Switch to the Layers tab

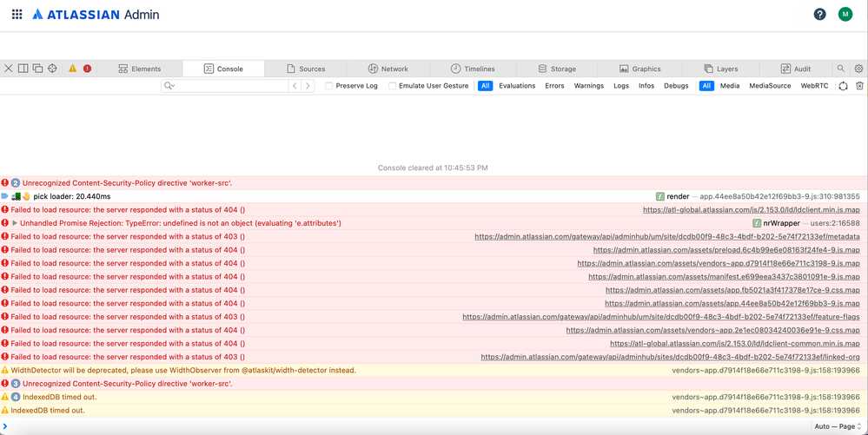click(721, 69)
